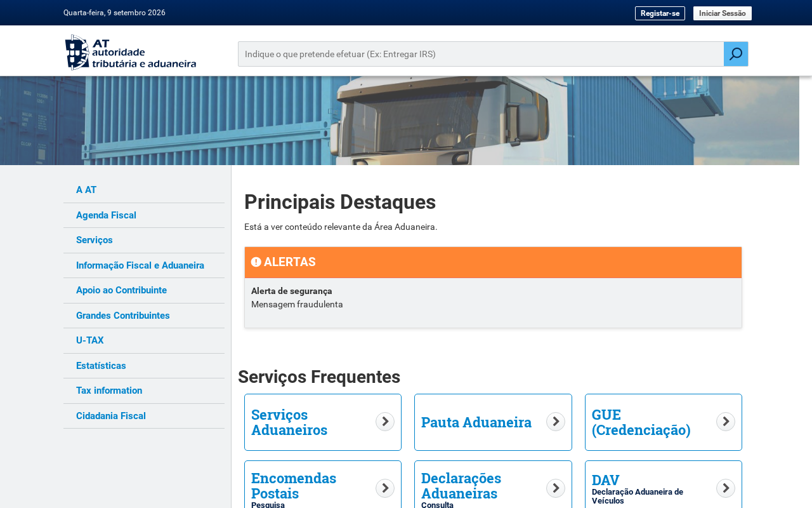Click the arrow icon on GUE (Credenciação) card

726,422
